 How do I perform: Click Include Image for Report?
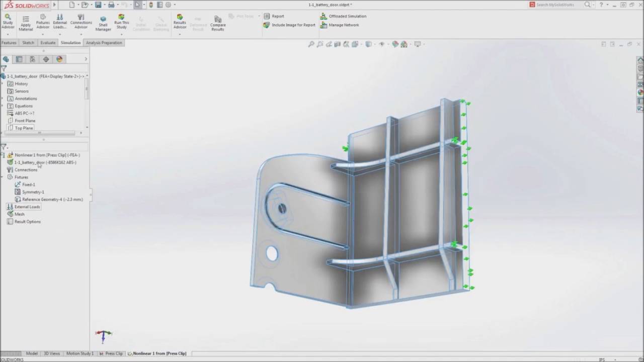click(x=289, y=25)
